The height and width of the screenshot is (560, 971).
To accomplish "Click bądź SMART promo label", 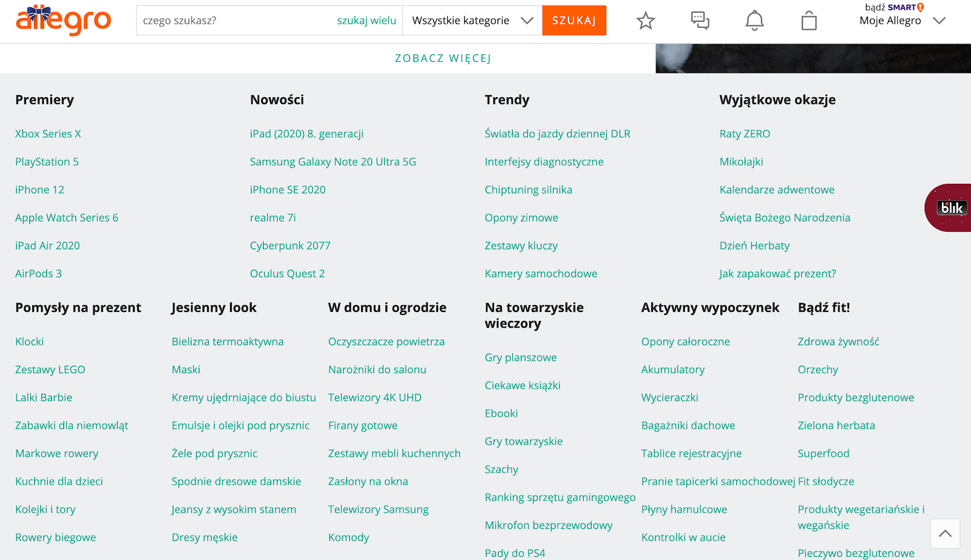I will coord(894,7).
